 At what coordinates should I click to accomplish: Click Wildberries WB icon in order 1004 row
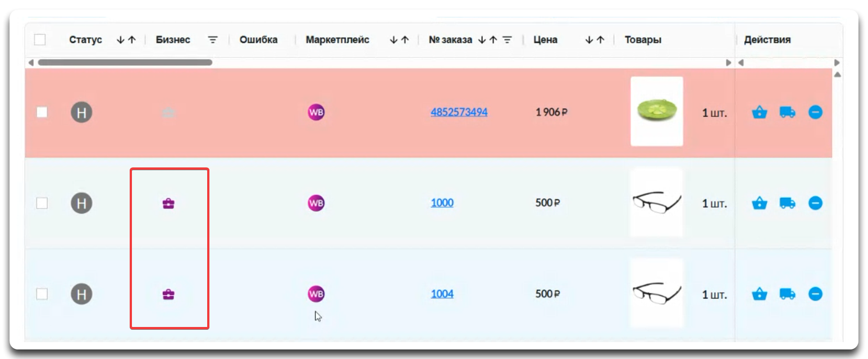click(316, 294)
